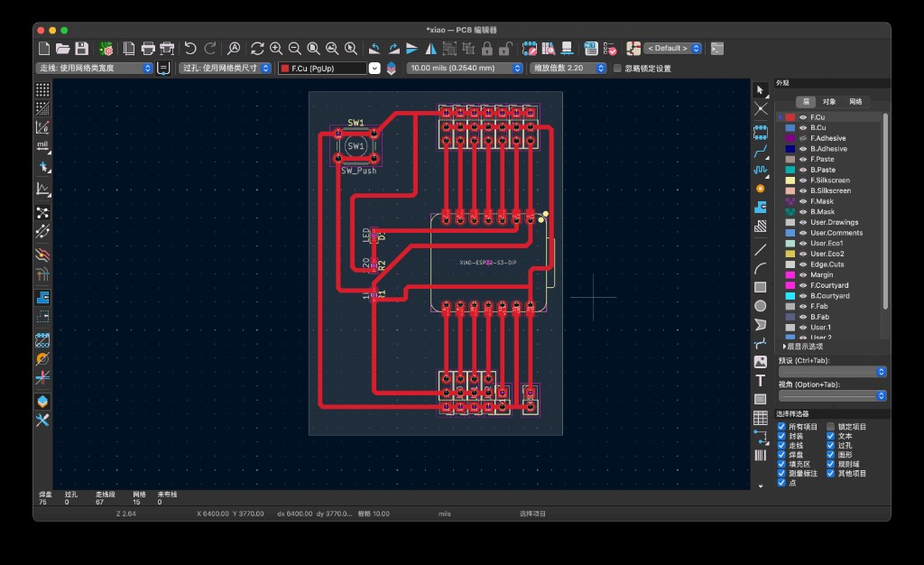This screenshot has height=565, width=924.
Task: Mirror selection with the flip icon
Action: (430, 49)
